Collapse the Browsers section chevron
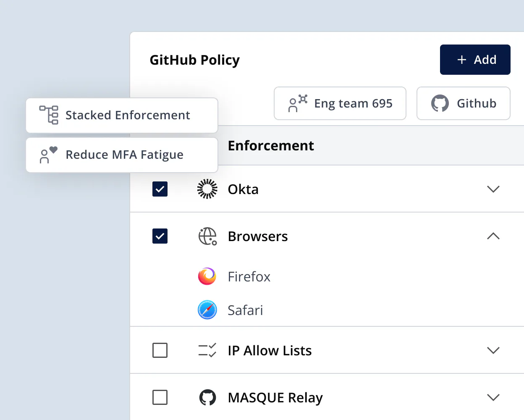524x420 pixels. (493, 236)
